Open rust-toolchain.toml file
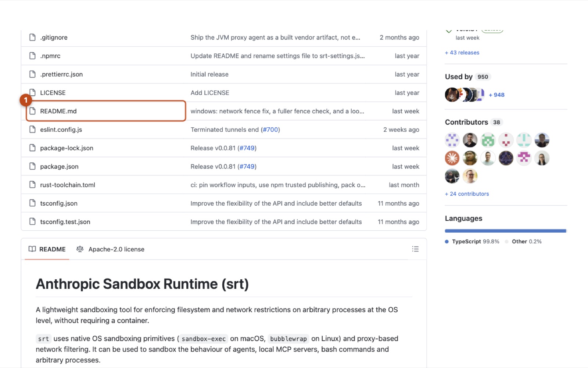Viewport: 588px width, 368px height. coord(68,185)
